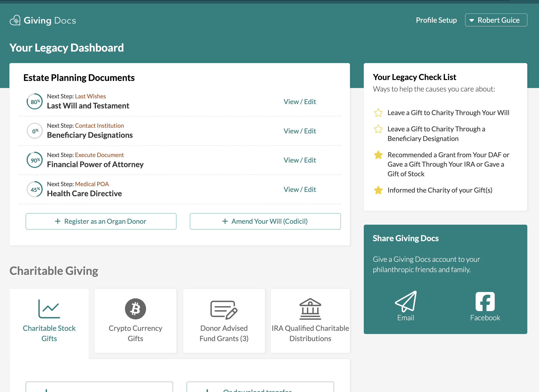Screen dimensions: 539x392
Task: Click View / Edit for Last Will and Testament
Action: 300,102
